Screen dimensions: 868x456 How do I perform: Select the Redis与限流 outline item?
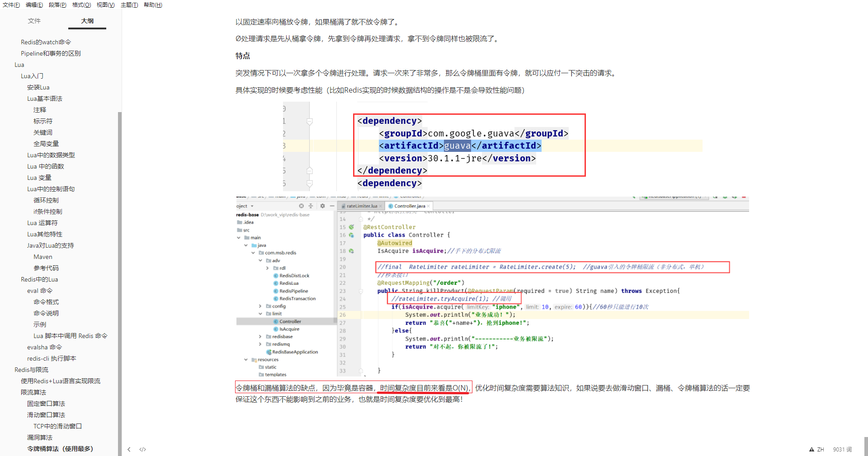(x=31, y=369)
